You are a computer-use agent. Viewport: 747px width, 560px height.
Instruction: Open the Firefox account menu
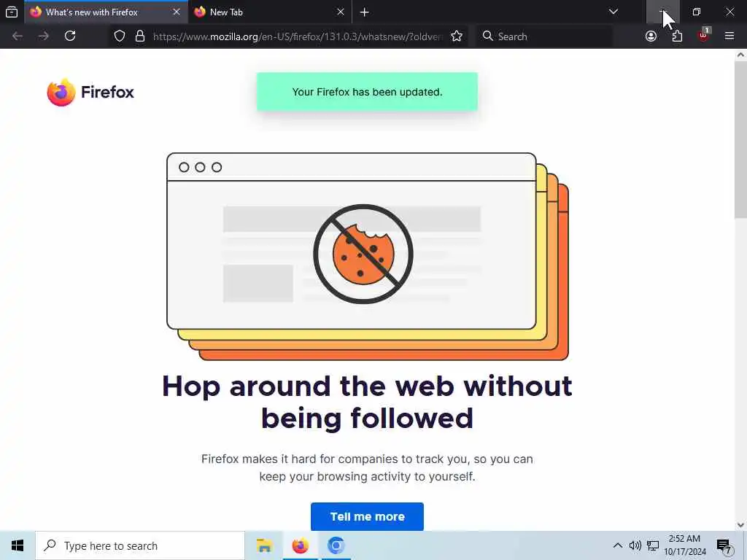point(651,36)
